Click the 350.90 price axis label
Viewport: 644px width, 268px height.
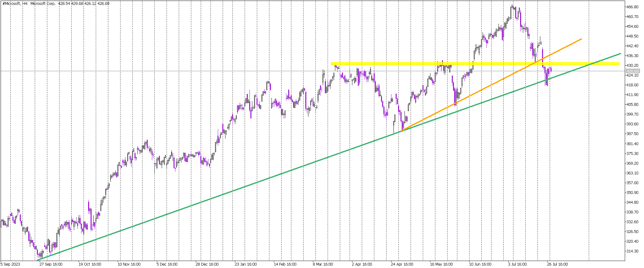point(632,192)
